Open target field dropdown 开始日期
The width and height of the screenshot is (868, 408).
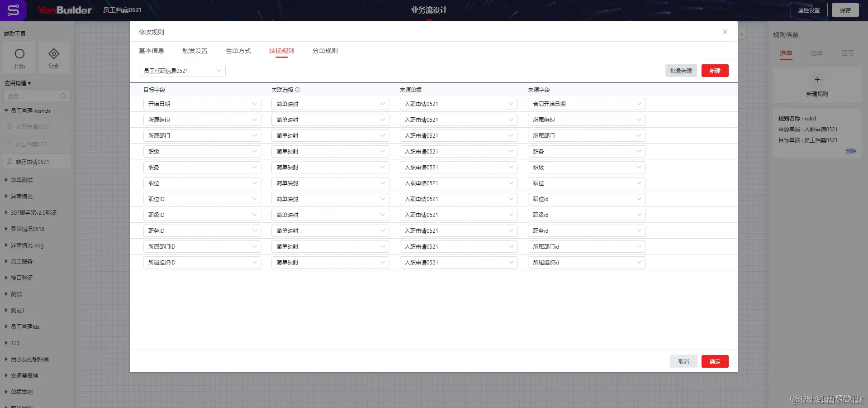click(202, 104)
